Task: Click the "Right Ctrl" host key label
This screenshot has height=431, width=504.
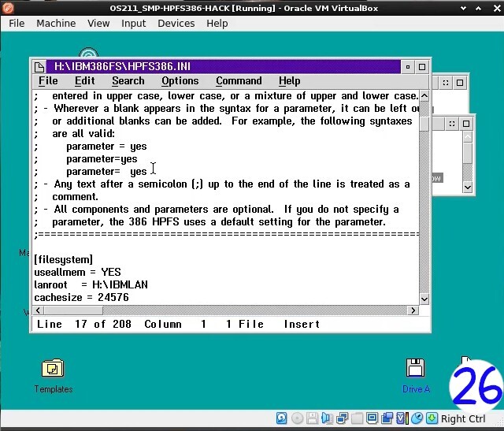Action: tap(463, 418)
